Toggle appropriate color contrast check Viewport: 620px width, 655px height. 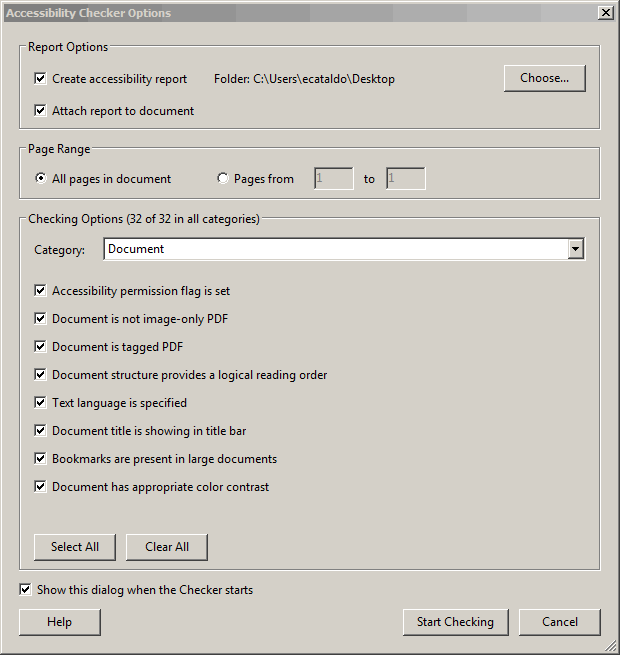click(41, 487)
